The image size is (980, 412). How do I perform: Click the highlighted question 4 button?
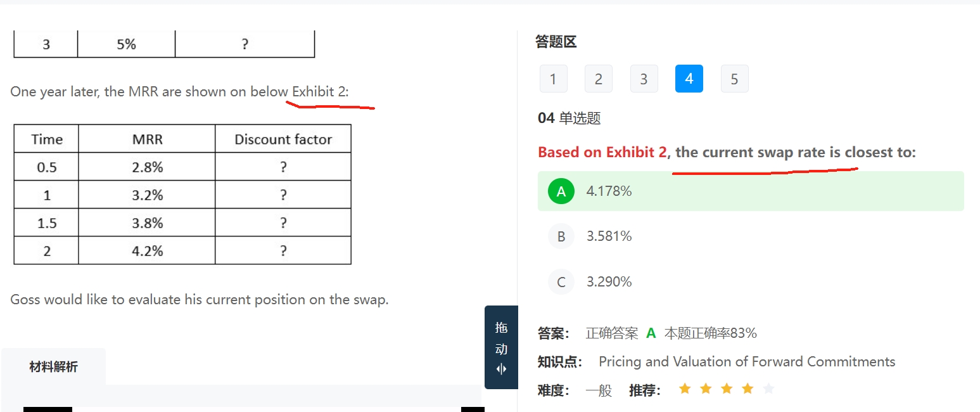[x=689, y=79]
